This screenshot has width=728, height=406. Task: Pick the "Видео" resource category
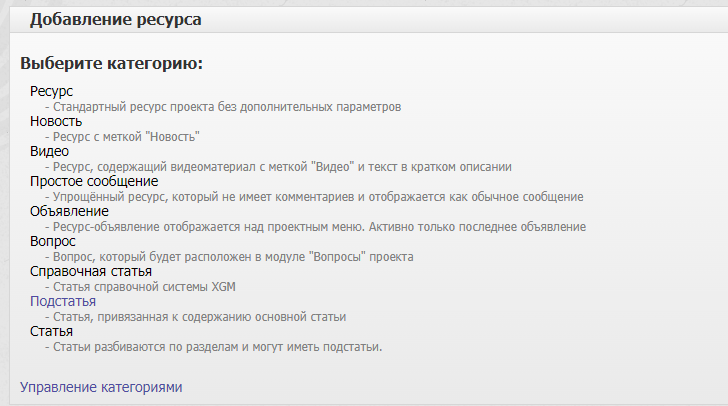49,151
